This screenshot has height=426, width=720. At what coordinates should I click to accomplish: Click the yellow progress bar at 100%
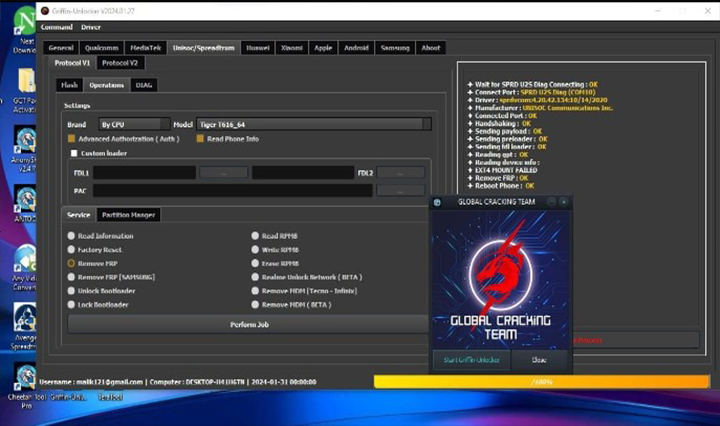541,381
